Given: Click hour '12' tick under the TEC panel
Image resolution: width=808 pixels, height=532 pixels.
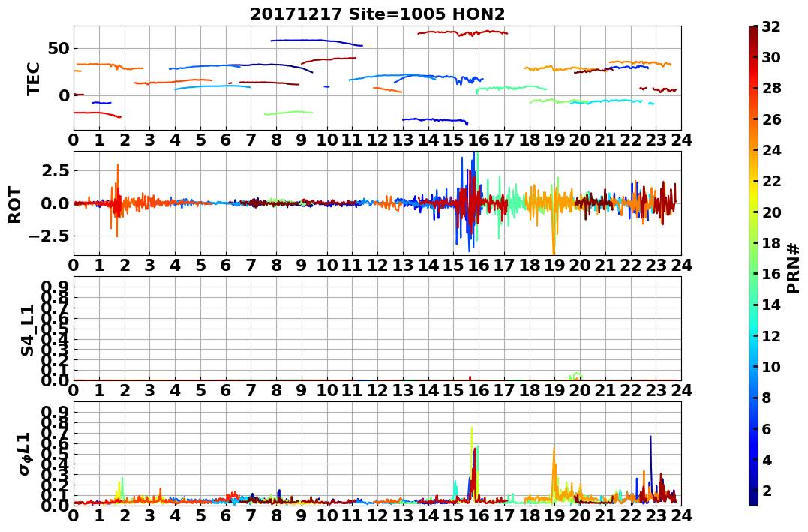Looking at the screenshot, I should point(377,140).
